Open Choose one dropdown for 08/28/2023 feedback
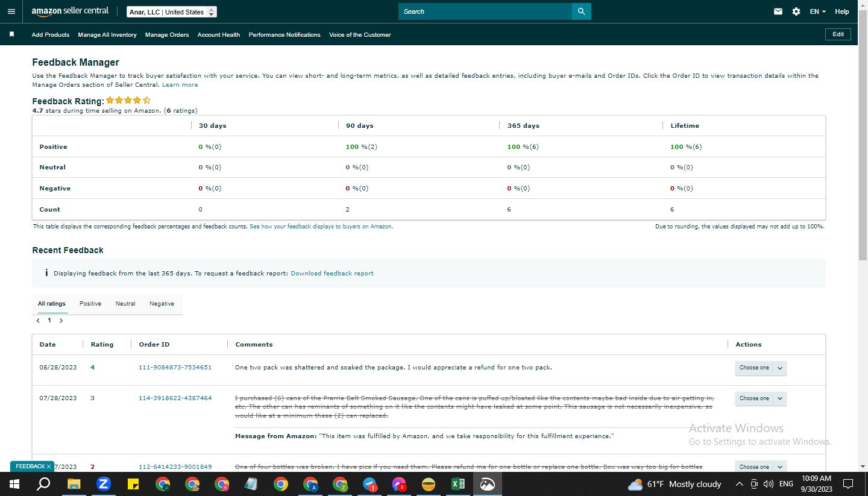This screenshot has width=868, height=496. point(761,368)
